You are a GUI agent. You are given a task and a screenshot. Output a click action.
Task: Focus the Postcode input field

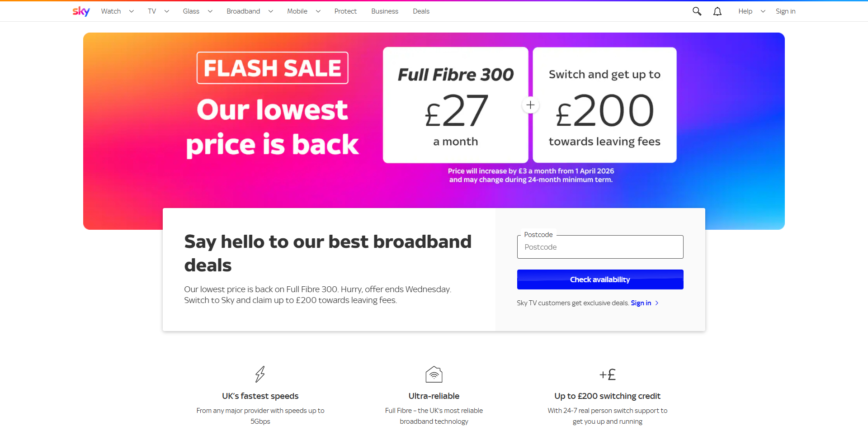[x=600, y=247]
